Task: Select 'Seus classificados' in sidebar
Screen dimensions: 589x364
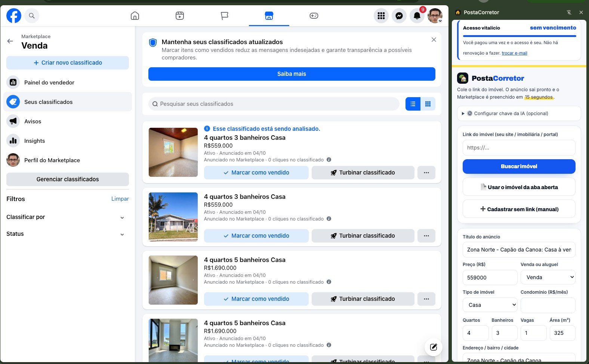Action: pyautogui.click(x=68, y=102)
